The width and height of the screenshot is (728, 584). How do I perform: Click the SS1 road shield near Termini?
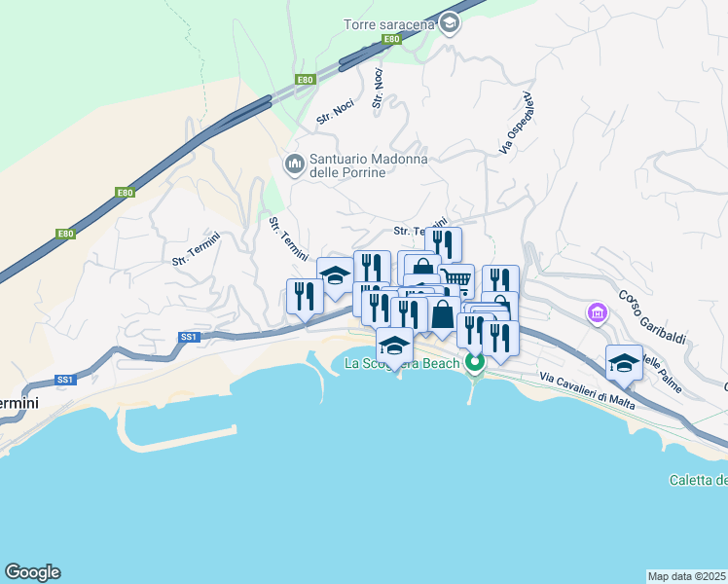[65, 380]
